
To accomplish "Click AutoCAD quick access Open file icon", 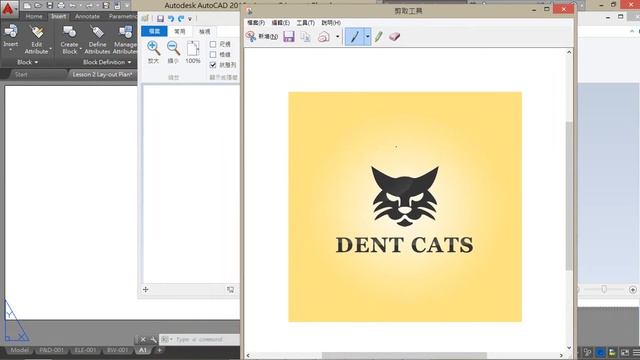I will point(38,6).
